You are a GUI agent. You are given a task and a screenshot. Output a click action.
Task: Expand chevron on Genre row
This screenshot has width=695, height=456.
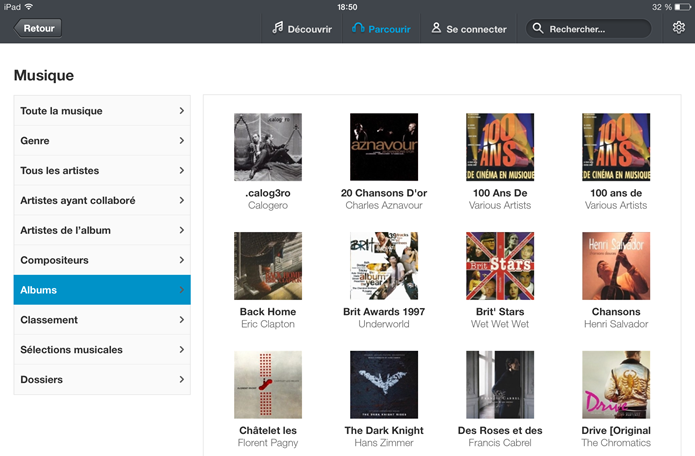[x=182, y=140]
